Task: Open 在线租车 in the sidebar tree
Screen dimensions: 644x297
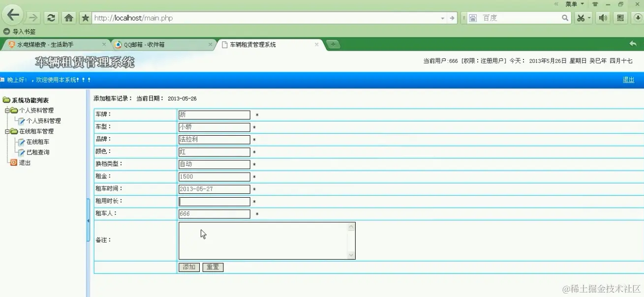Action: (38, 142)
